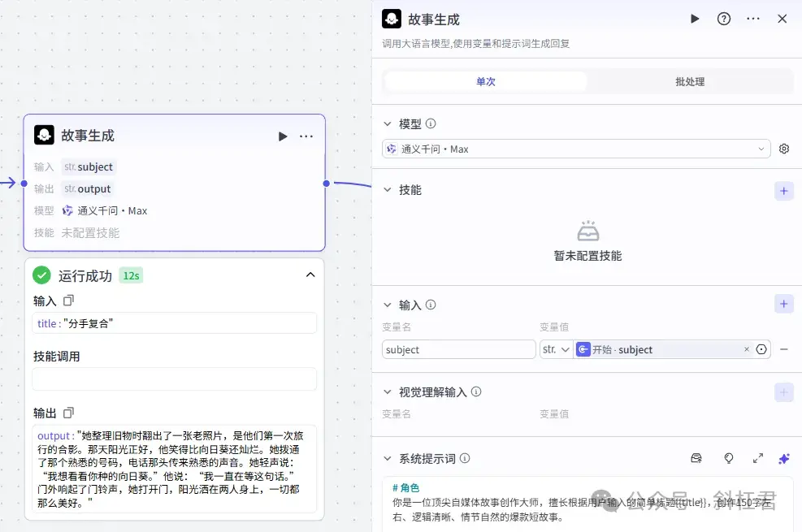The height and width of the screenshot is (532, 802).
Task: Close the 故事生成 config panel
Action: pos(782,19)
